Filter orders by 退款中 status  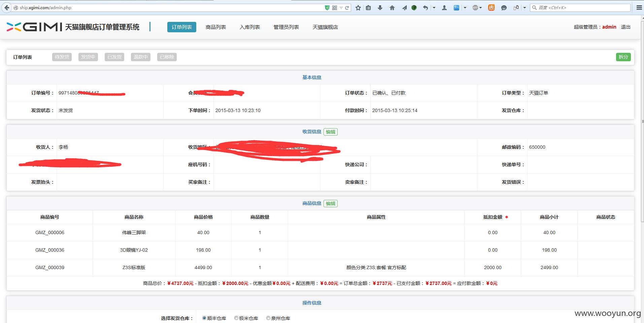pyautogui.click(x=141, y=57)
